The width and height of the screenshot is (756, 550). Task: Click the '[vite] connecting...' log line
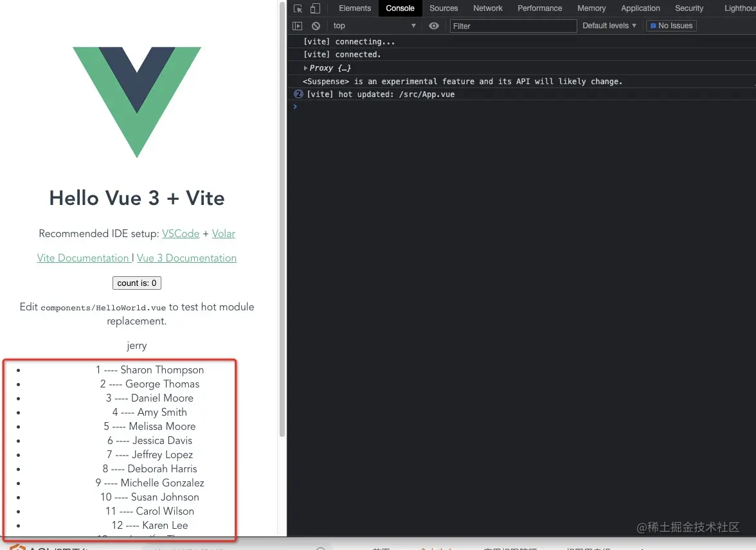349,42
